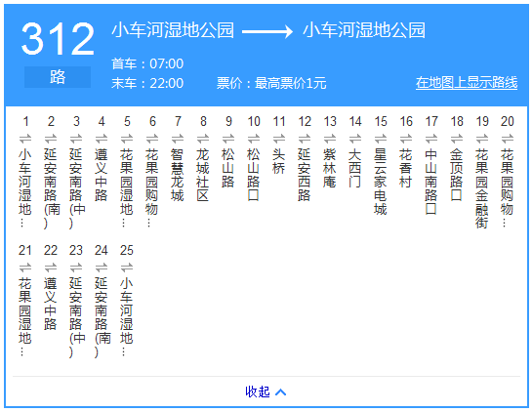The height and width of the screenshot is (412, 532).
Task: Click transfer arrows icon under stop 9
Action: [x=228, y=139]
